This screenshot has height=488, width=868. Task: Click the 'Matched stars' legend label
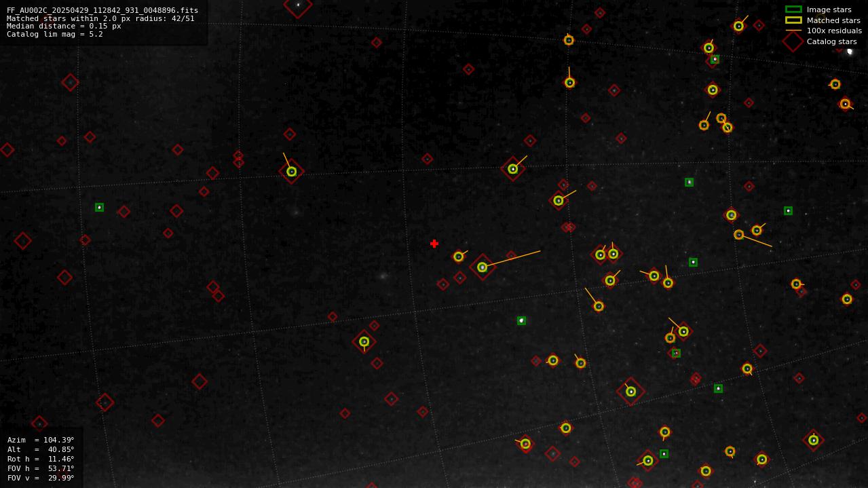click(x=833, y=20)
